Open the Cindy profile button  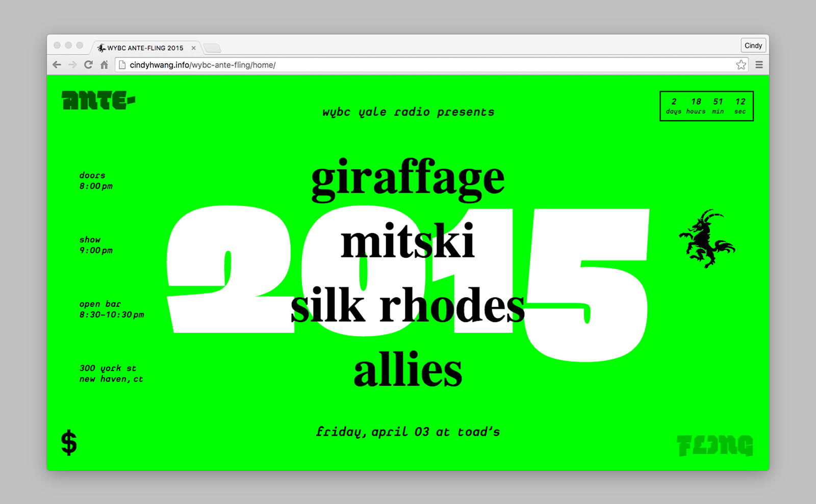point(753,46)
